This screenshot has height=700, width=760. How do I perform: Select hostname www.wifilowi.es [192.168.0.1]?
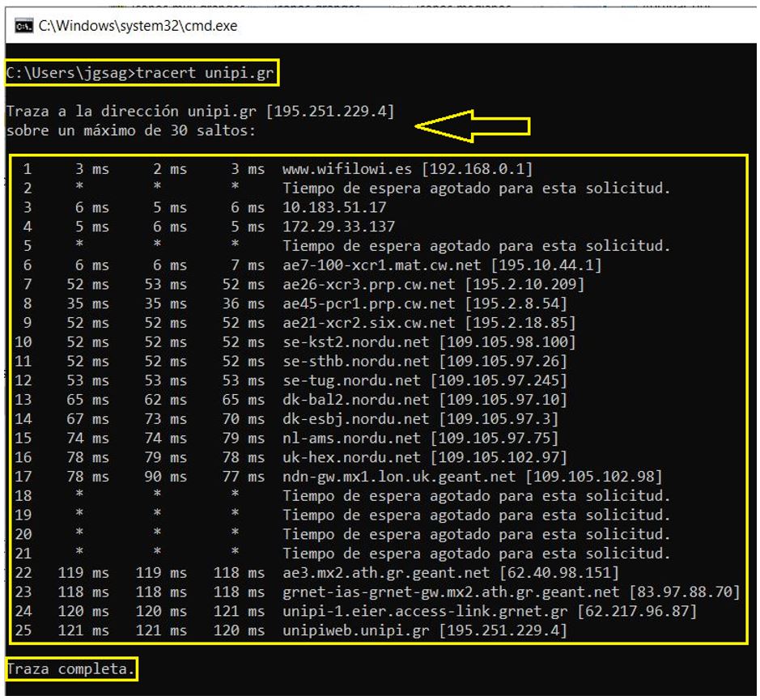click(x=408, y=169)
